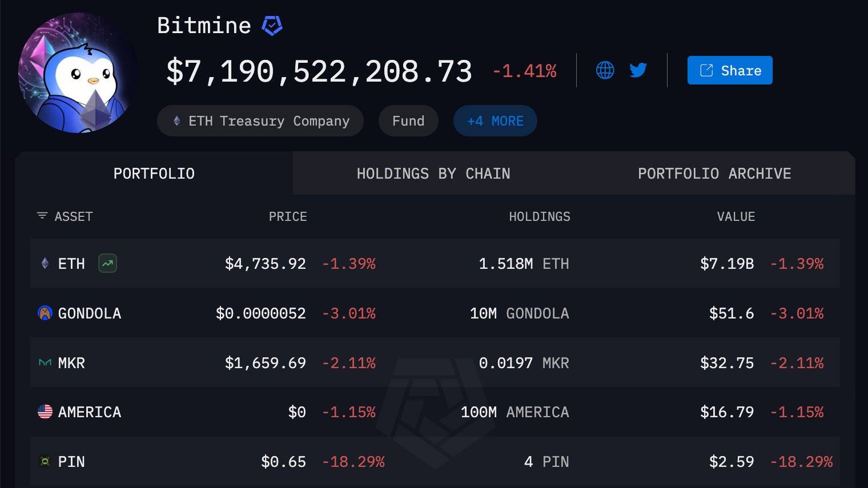Click the PIN token icon
The width and height of the screenshot is (868, 488).
(43, 461)
